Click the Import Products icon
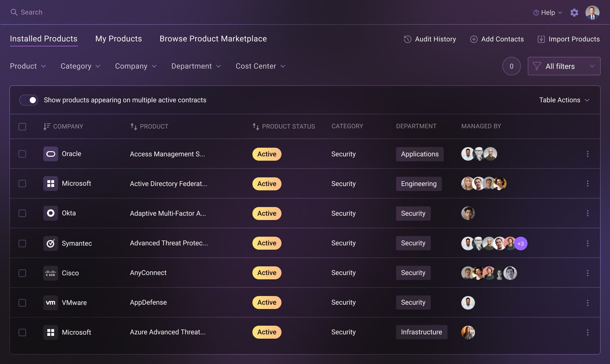Image resolution: width=610 pixels, height=364 pixels. 541,39
